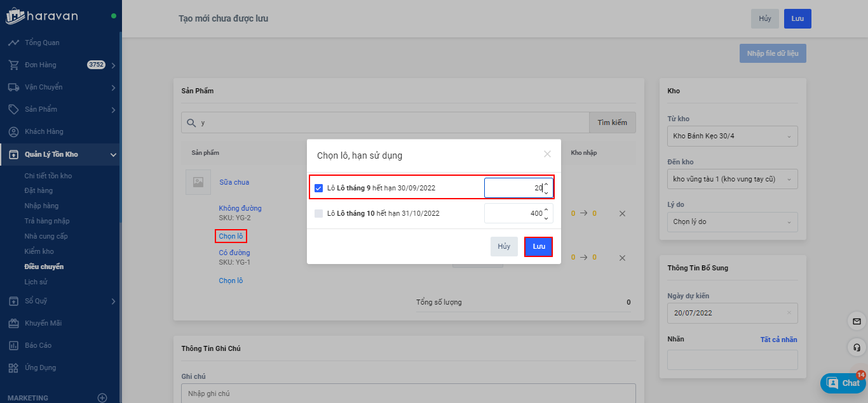The height and width of the screenshot is (403, 868).
Task: Click the Haravan logo icon
Action: pyautogui.click(x=15, y=16)
